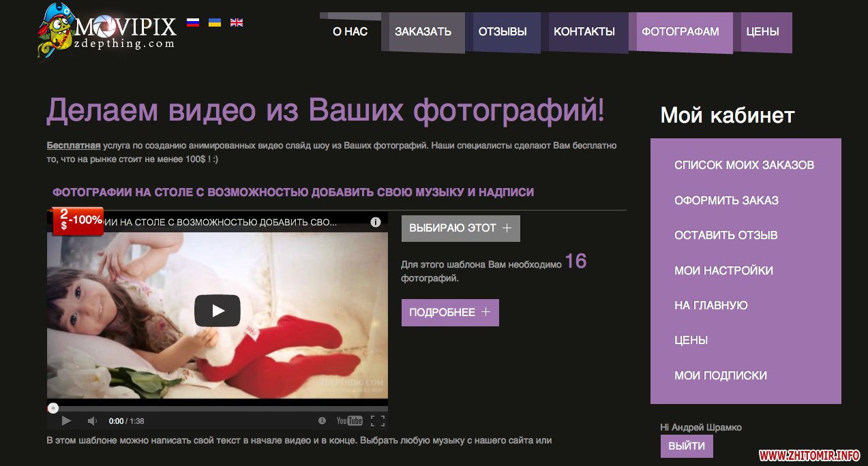Screen dimensions: 868x466
Task: Start video with large center play button
Action: click(x=217, y=311)
